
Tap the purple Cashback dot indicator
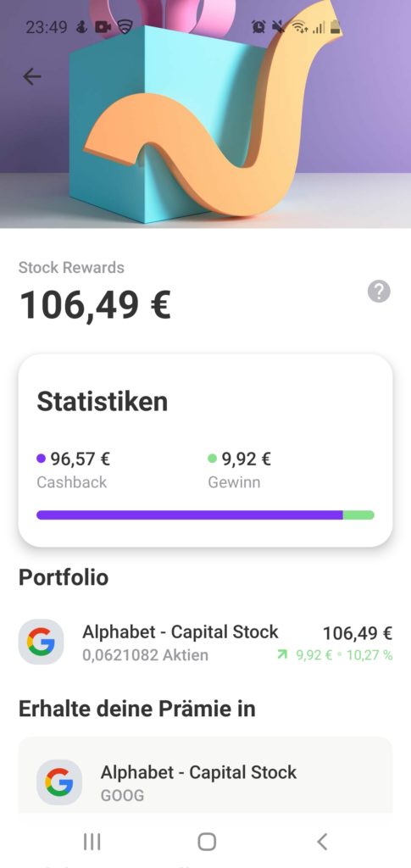coord(41,459)
